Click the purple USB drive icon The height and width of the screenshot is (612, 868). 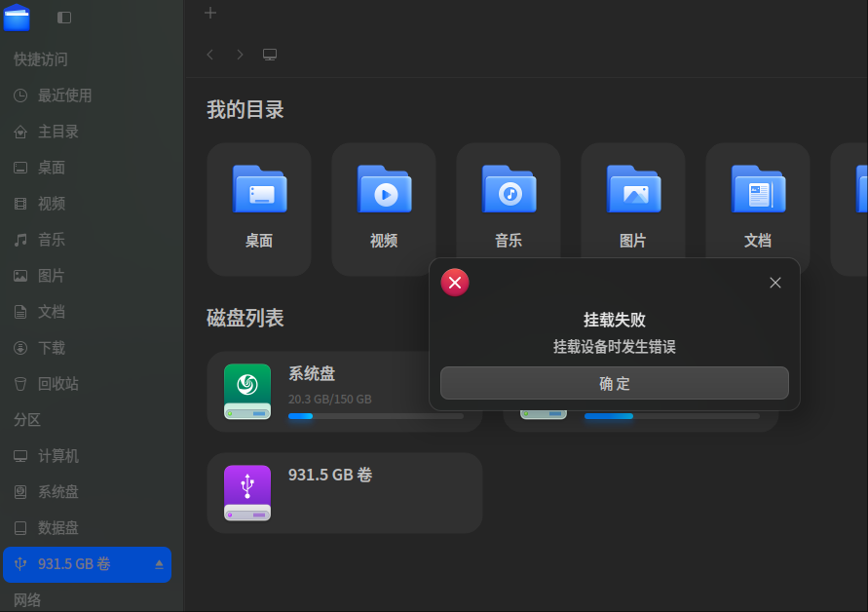[247, 493]
